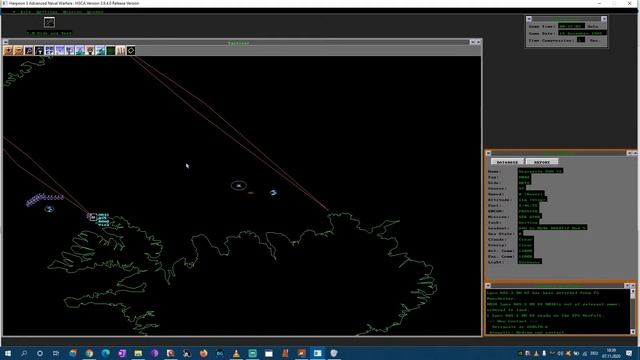Viewport: 640px width, 360px height.
Task: Select the highlighted unit near the cyan labels
Action: click(92, 217)
